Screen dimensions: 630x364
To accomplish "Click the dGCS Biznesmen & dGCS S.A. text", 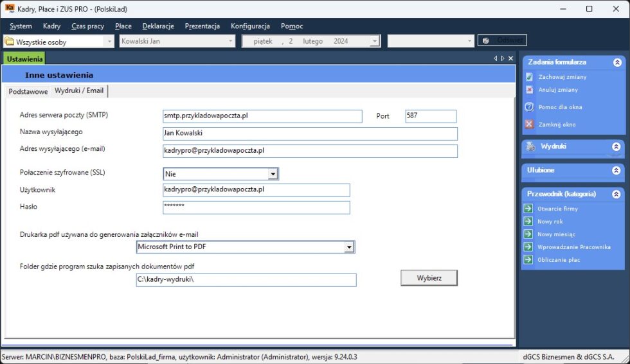I will (568, 357).
